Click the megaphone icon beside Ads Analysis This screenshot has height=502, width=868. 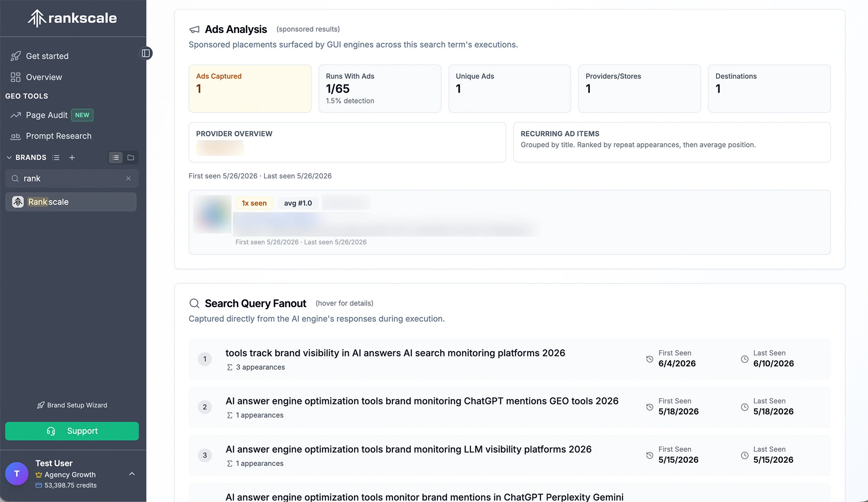point(194,29)
